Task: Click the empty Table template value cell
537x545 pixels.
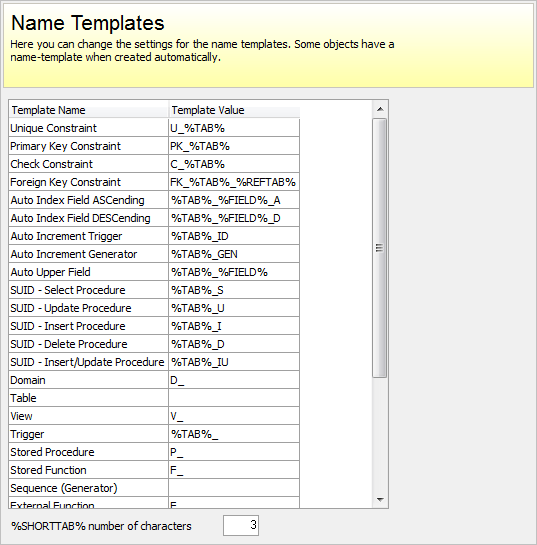Action: 234,398
